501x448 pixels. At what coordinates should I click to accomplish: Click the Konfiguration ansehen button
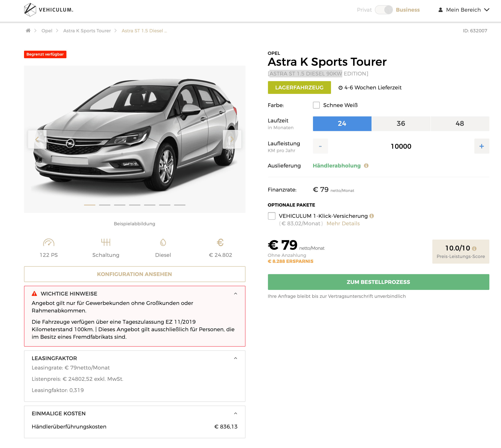pos(135,274)
